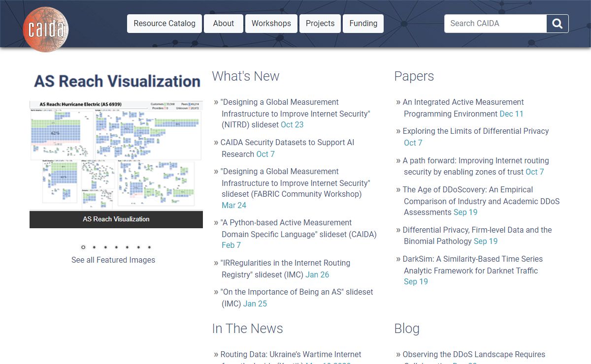Select the second carousel slide dot
This screenshot has width=591, height=364.
pos(94,247)
